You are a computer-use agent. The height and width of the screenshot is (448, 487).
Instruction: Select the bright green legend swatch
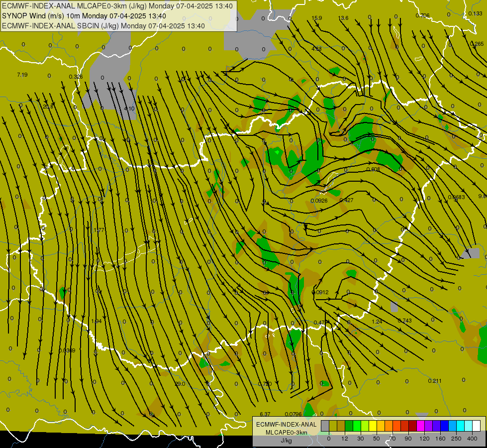pos(357,426)
